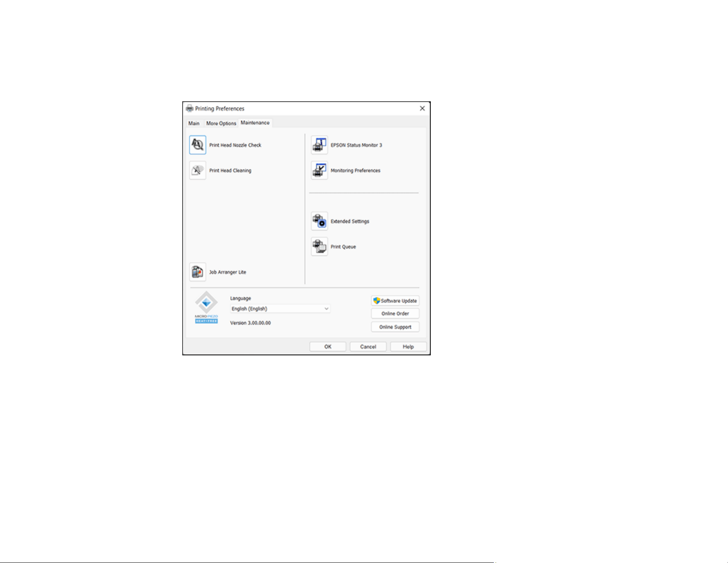The height and width of the screenshot is (563, 728).
Task: Open Monitoring Preferences icon
Action: click(319, 170)
